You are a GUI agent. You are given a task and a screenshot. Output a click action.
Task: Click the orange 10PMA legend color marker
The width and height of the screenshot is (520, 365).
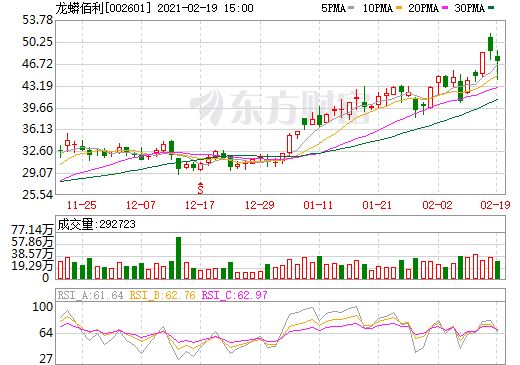click(399, 8)
